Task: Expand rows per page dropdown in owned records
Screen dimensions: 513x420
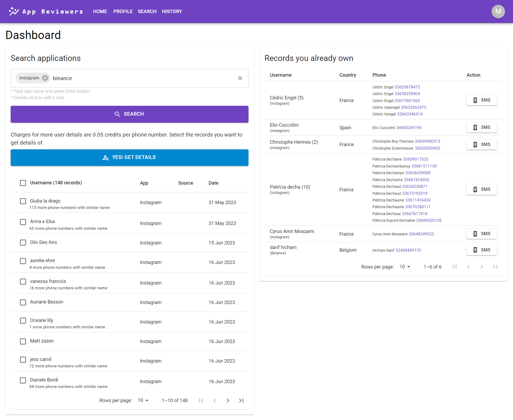Action: coord(405,267)
